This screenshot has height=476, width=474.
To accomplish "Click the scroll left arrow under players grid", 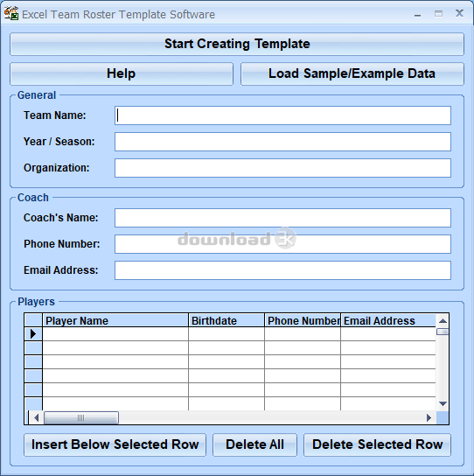I will point(37,418).
